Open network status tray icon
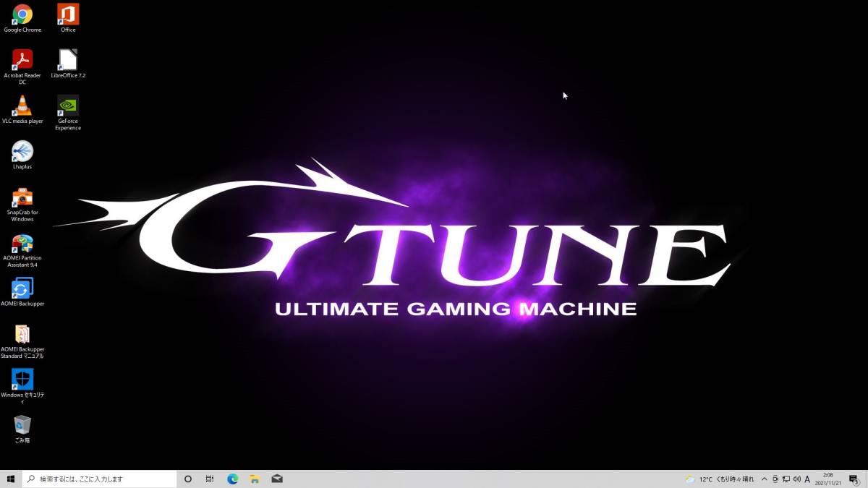The height and width of the screenshot is (488, 868). tap(786, 479)
